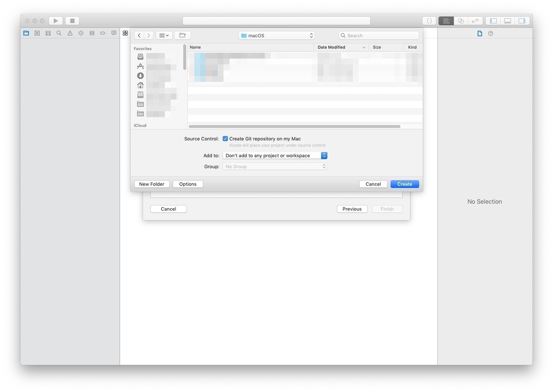Sort by the Date Modified column header
The image size is (553, 392).
click(x=341, y=47)
